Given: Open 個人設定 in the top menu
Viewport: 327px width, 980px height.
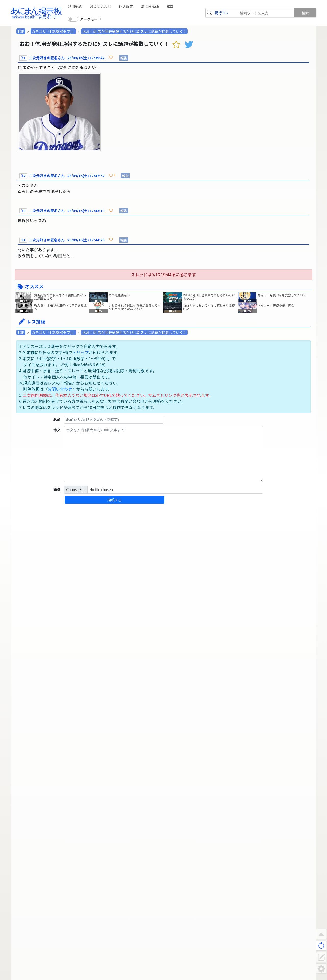Looking at the screenshot, I should click(126, 6).
